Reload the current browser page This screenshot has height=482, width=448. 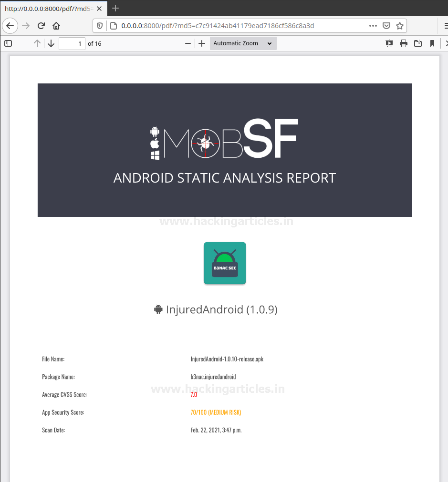[x=41, y=26]
